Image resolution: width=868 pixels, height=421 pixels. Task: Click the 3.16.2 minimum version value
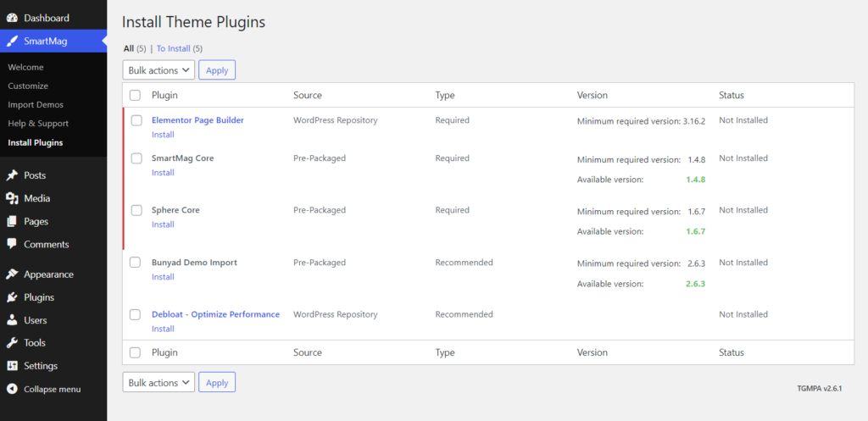[694, 121]
